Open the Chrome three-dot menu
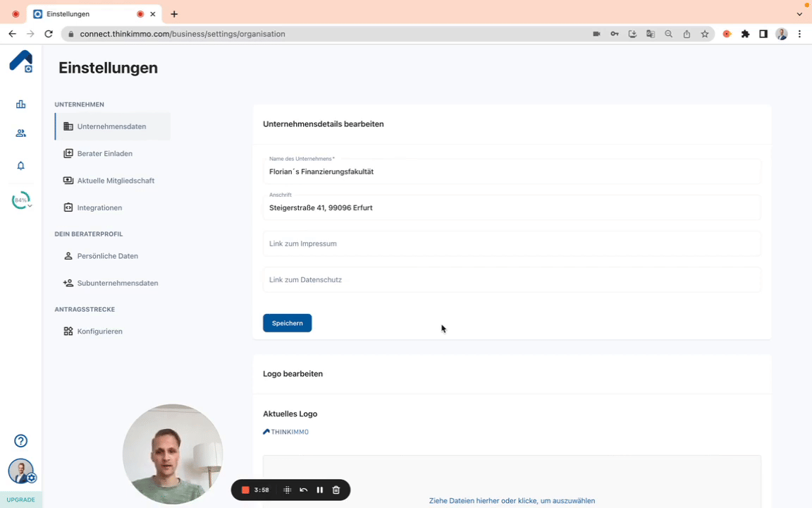This screenshot has height=508, width=812. 799,34
